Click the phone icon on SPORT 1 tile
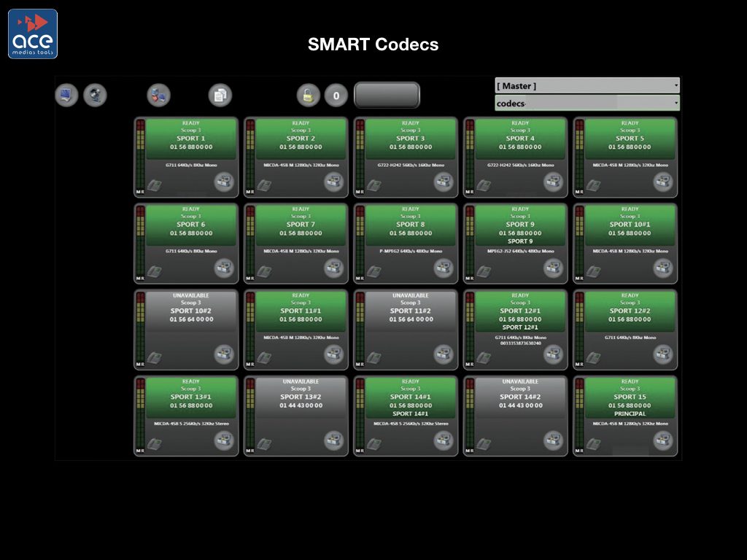The image size is (747, 560). point(155,185)
